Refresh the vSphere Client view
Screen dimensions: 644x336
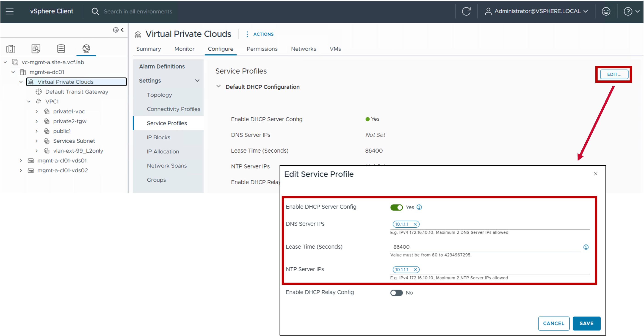pos(466,11)
